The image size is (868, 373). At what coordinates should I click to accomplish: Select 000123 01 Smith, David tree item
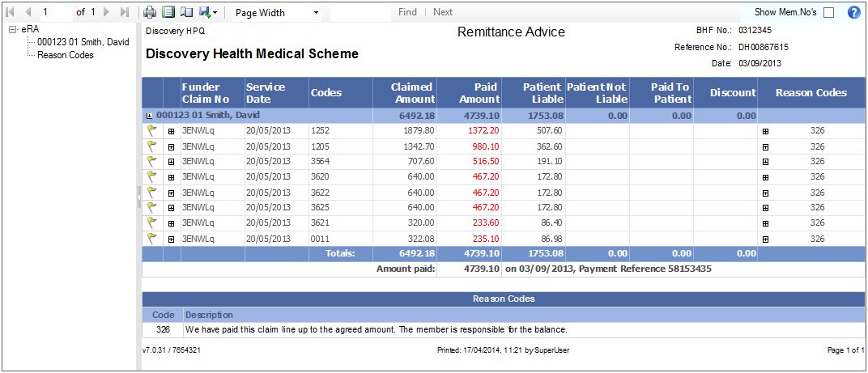83,42
